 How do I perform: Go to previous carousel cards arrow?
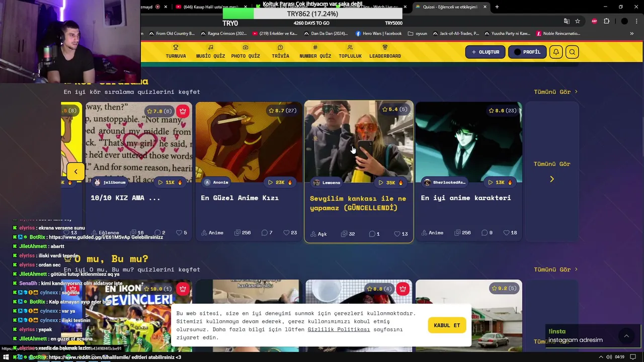pyautogui.click(x=75, y=171)
